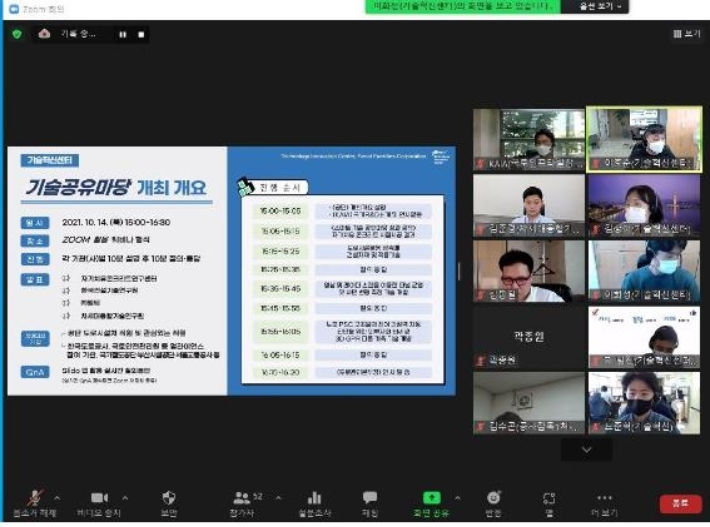Image resolution: width=710 pixels, height=527 pixels.
Task: Open the Chat panel
Action: (x=370, y=498)
